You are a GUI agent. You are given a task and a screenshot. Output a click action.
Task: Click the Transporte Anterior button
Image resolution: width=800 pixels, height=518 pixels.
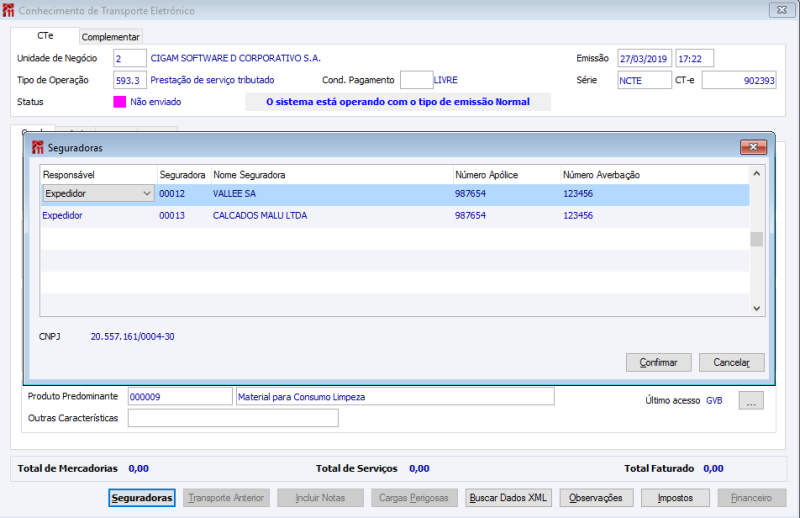(x=226, y=498)
